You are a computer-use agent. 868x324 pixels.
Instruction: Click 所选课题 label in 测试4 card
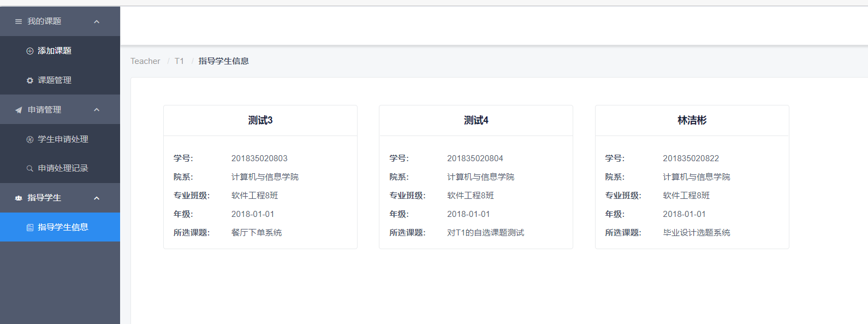[x=407, y=233]
